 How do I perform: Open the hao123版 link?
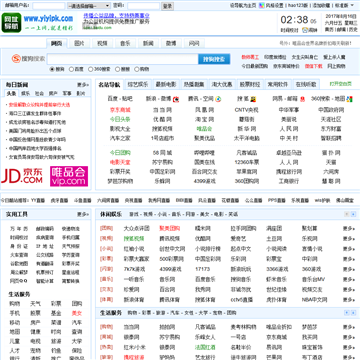[x=299, y=5]
